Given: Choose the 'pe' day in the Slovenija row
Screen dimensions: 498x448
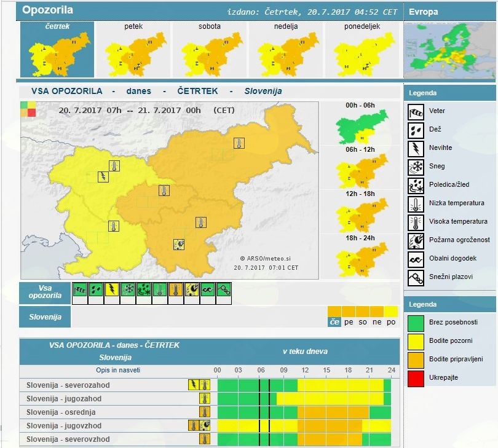Looking at the screenshot, I should click(349, 321).
